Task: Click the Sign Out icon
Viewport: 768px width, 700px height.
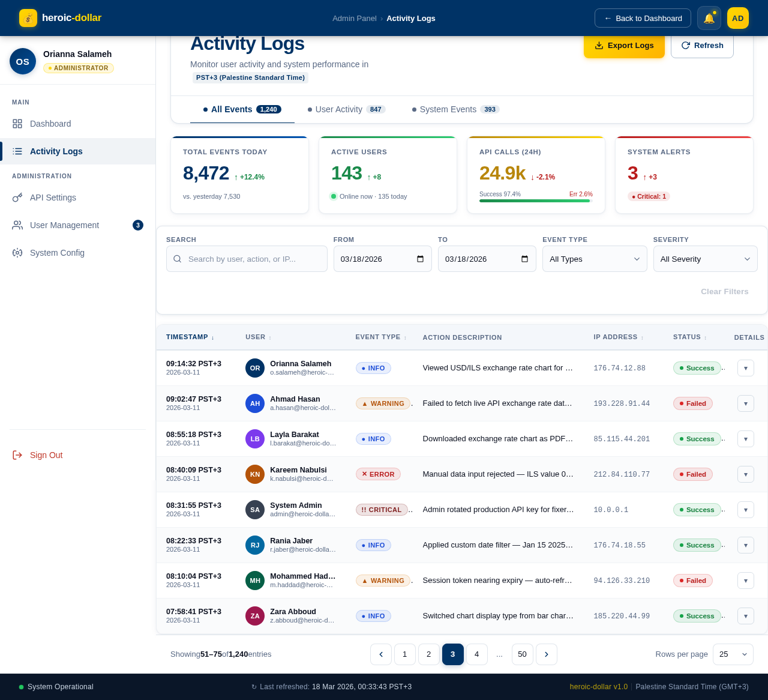Action: coord(16,455)
